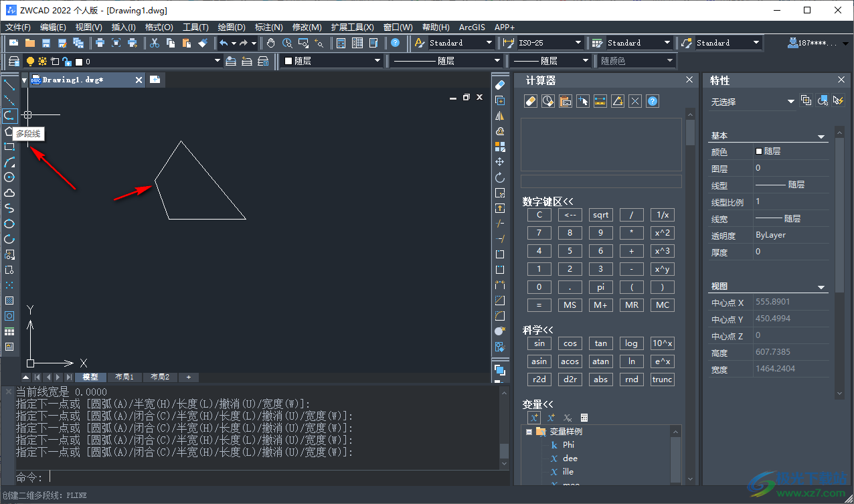Click the Rotate tool icon
Viewport: 854px width, 504px height.
(499, 177)
